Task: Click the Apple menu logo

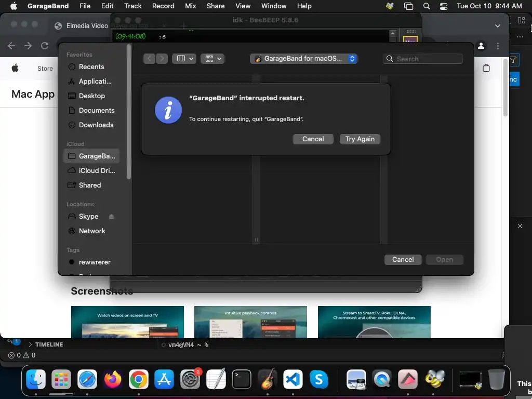Action: click(x=14, y=6)
